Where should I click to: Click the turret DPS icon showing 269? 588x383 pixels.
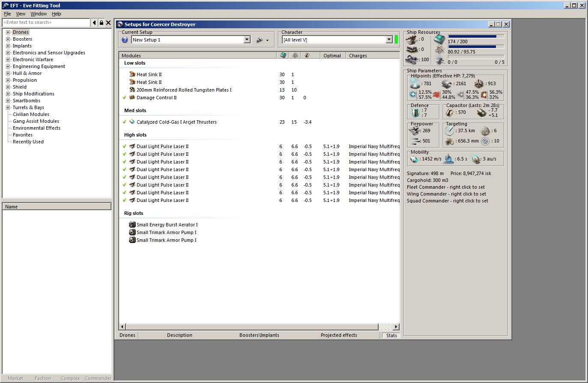pos(415,131)
